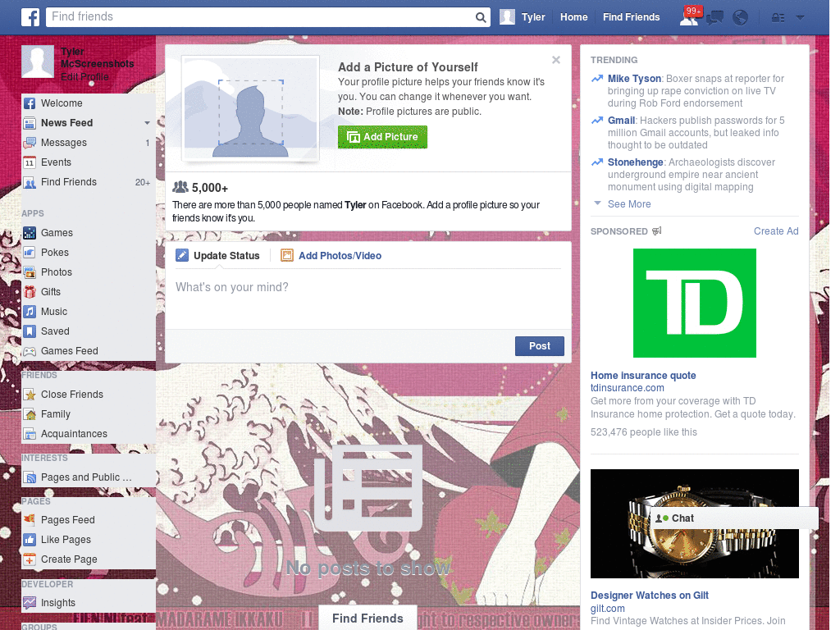Open Designer Watches on Gilt link
Screen dimensions: 840x630
click(650, 596)
